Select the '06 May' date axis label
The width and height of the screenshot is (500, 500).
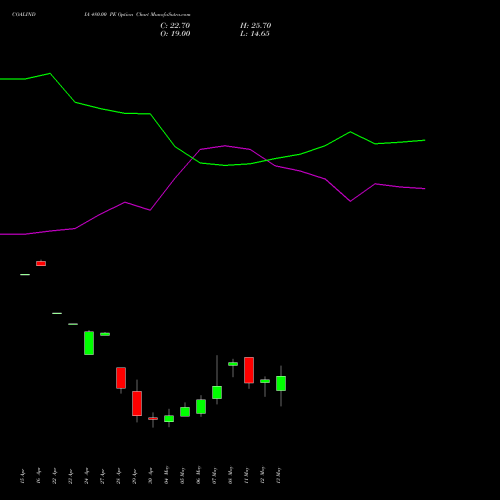pos(198,475)
